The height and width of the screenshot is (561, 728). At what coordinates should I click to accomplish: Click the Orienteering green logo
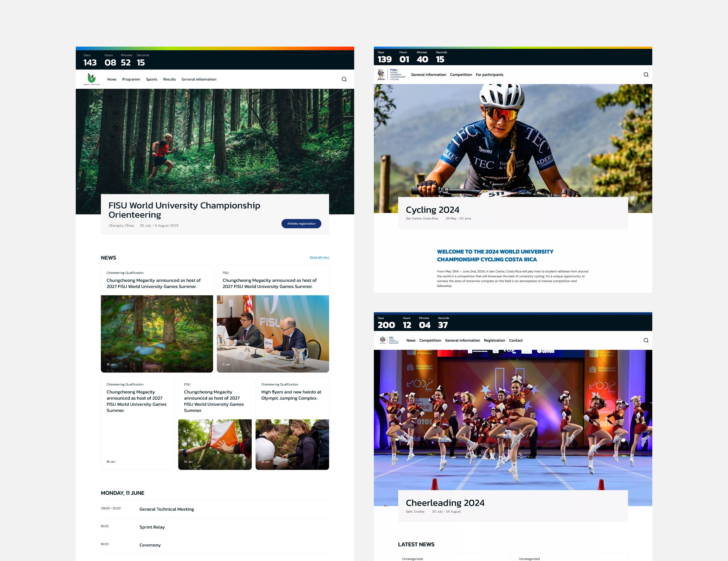coord(91,79)
